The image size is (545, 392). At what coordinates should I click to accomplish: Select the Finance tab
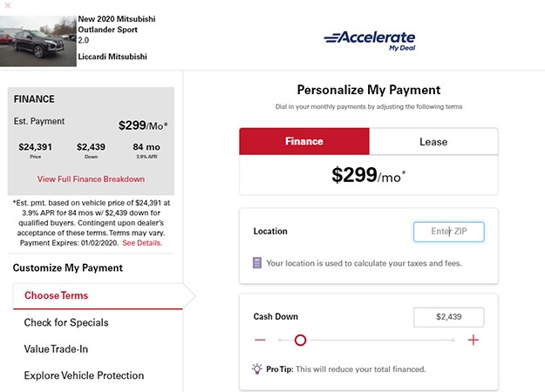pyautogui.click(x=304, y=141)
